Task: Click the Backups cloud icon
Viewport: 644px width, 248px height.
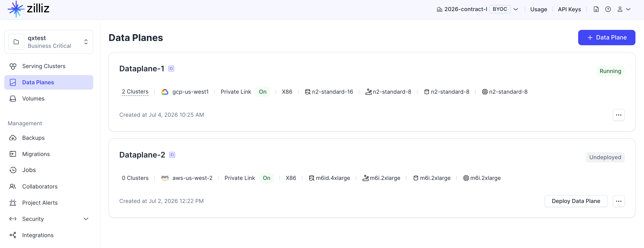Action: tap(13, 138)
